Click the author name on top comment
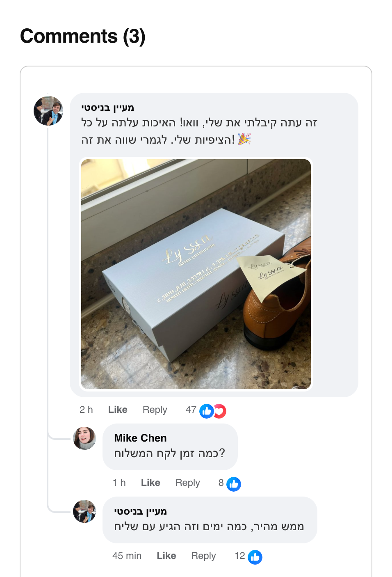 click(107, 108)
